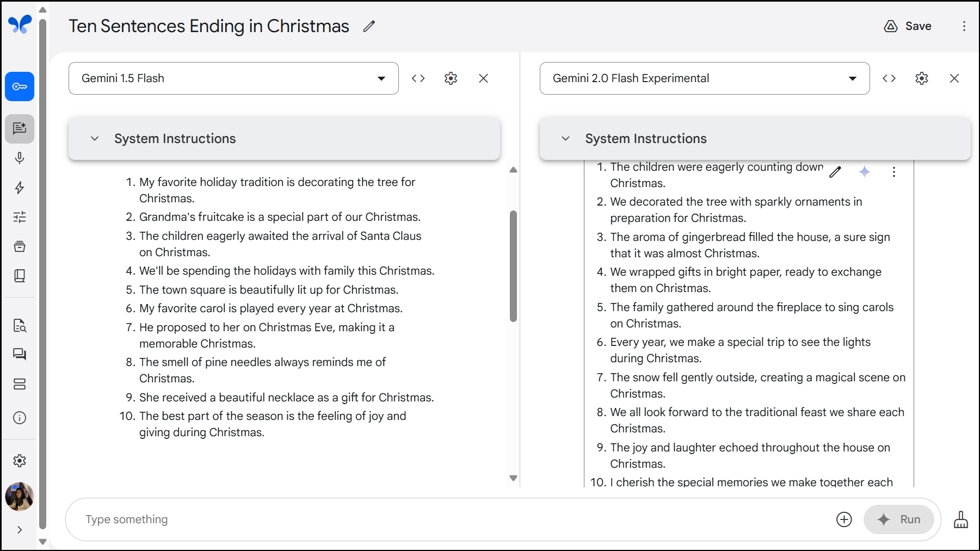Image resolution: width=980 pixels, height=551 pixels.
Task: Click "He proposed to her on Christmas Eve" sentence
Action: click(267, 336)
